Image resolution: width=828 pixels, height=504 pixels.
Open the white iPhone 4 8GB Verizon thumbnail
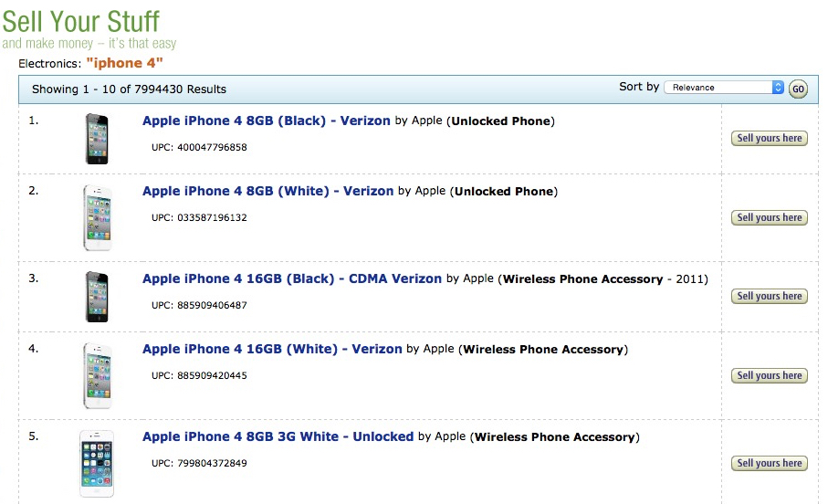click(x=97, y=217)
